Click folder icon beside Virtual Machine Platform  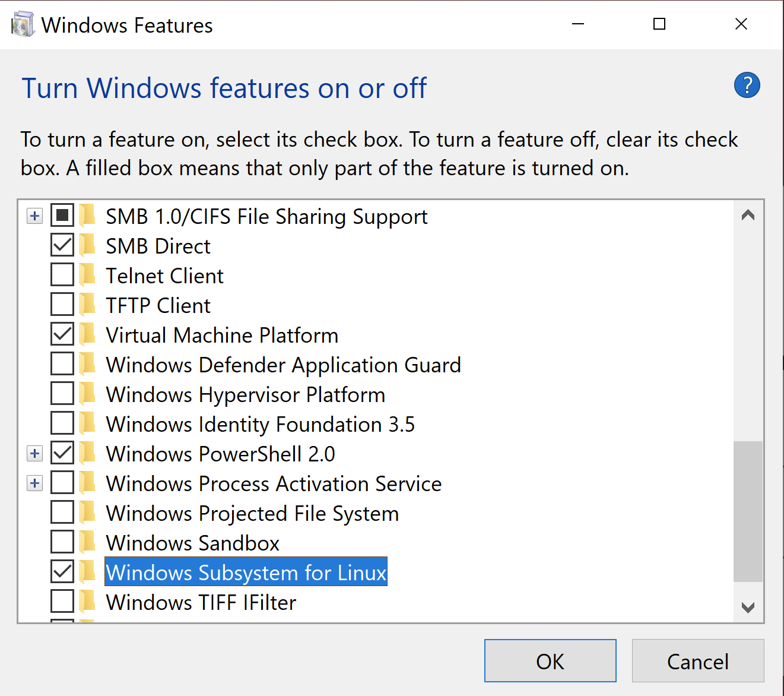click(88, 334)
